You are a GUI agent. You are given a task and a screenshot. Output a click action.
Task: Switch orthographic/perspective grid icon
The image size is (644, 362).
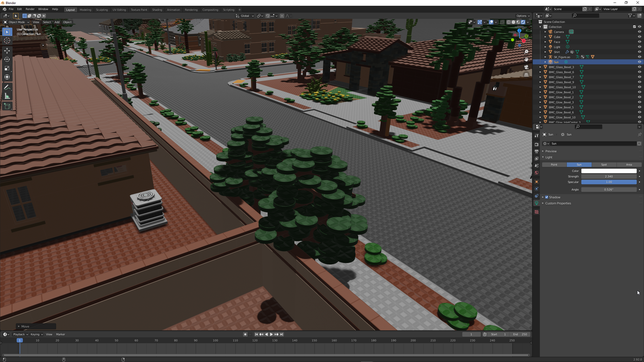coord(526,75)
